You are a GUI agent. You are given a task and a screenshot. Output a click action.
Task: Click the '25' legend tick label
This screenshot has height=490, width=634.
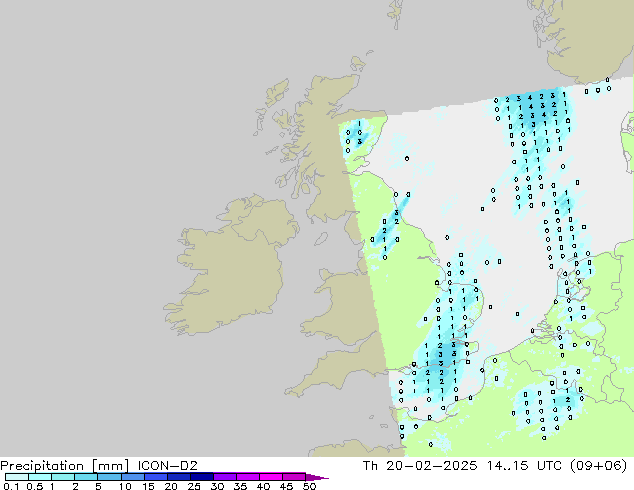[194, 486]
